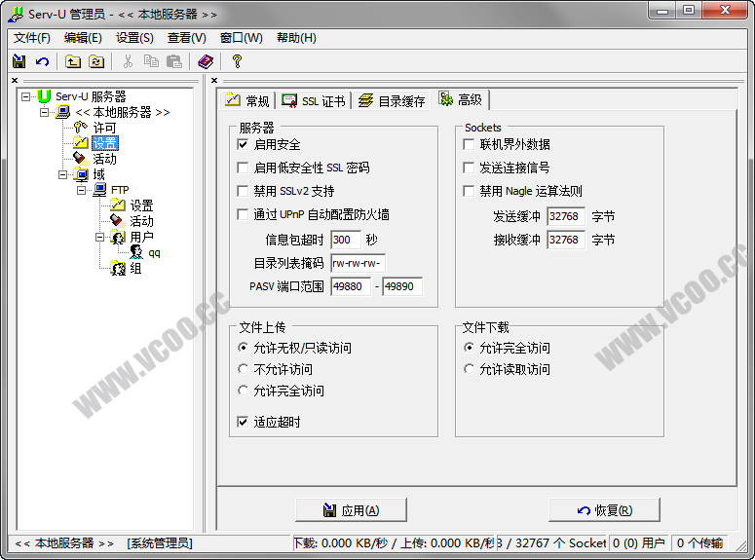Screen dimensions: 755x560
Task: Click the refresh folder toolbar icon
Action: [x=95, y=61]
